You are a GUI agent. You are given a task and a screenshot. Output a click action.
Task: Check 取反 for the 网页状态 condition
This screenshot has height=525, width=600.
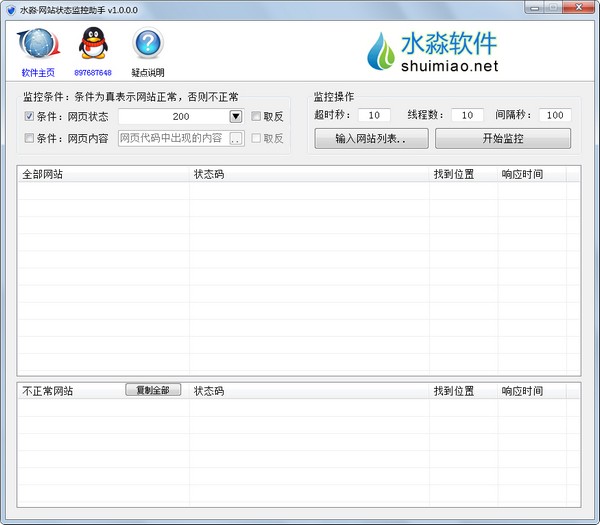click(257, 116)
